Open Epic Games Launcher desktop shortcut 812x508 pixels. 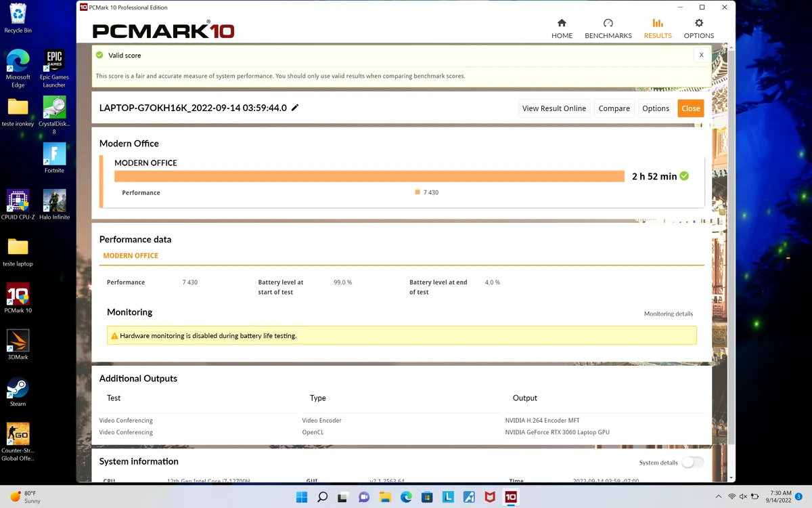click(54, 68)
